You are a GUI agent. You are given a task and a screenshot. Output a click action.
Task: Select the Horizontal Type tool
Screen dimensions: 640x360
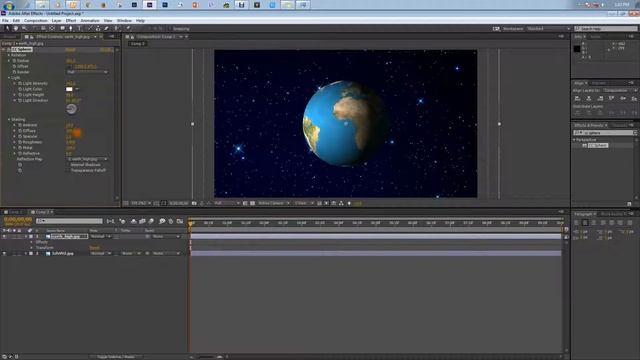[80, 28]
